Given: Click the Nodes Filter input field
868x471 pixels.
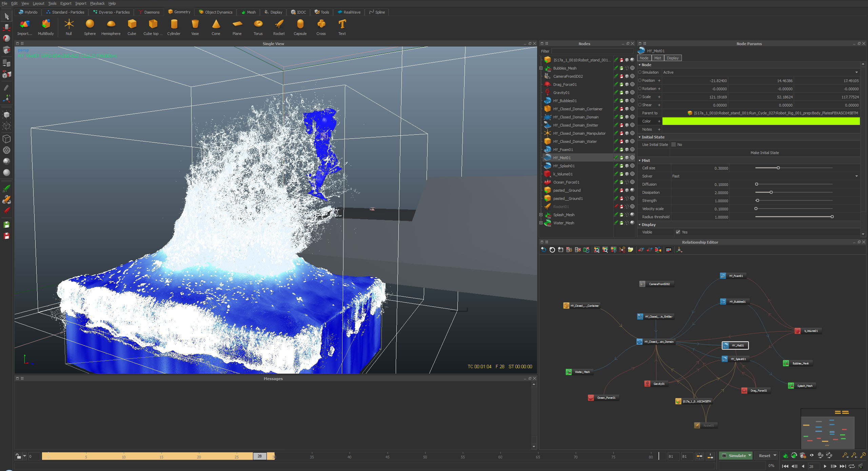Looking at the screenshot, I should [x=592, y=51].
